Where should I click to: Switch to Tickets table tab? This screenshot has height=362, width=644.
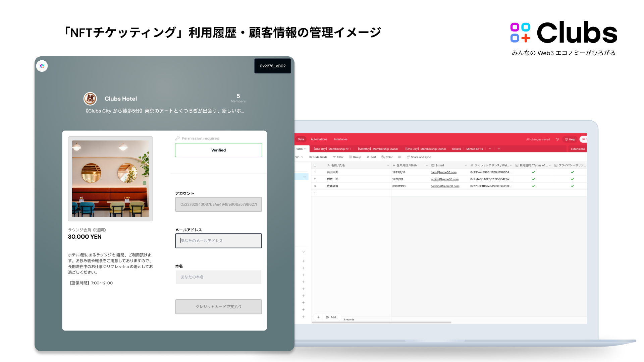point(456,149)
